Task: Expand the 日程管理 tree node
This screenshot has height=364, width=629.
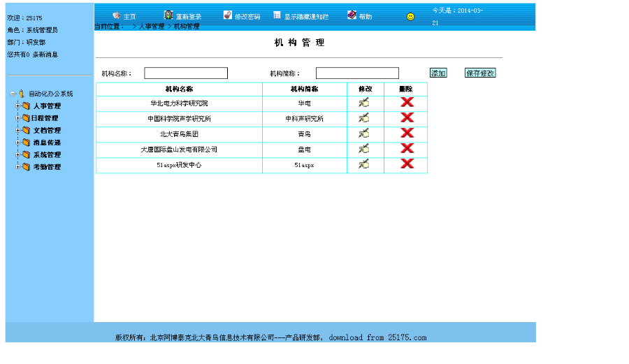Action: [17, 118]
